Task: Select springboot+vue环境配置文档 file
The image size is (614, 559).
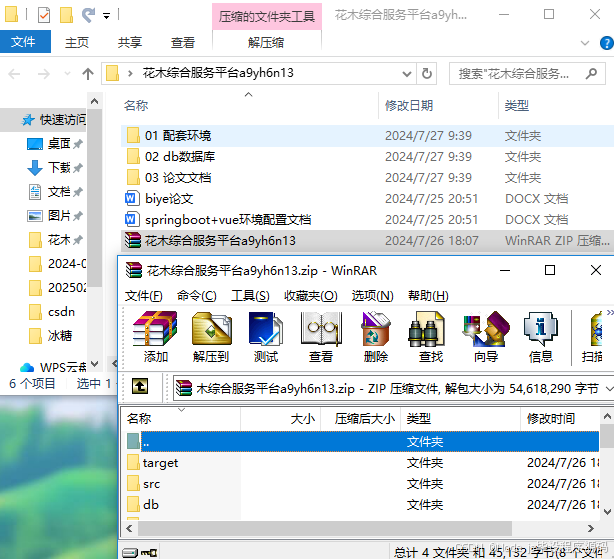Action: click(367, 220)
